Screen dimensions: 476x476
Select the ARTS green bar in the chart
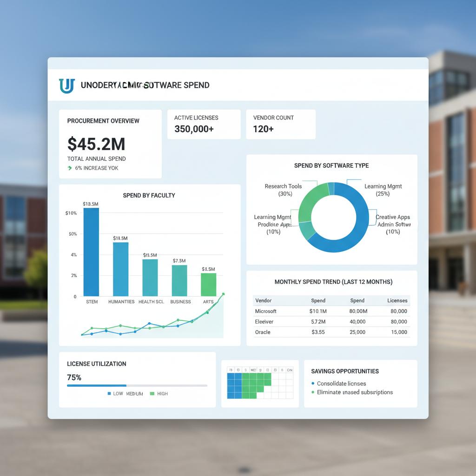click(x=208, y=284)
